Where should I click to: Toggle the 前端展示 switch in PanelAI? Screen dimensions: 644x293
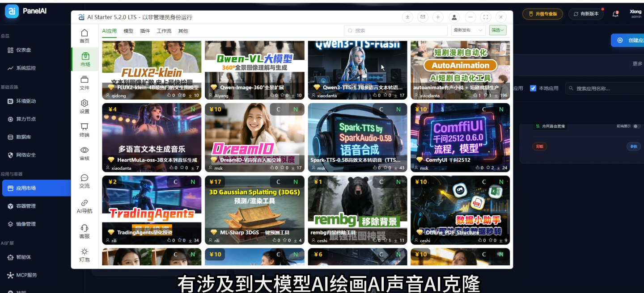(x=637, y=126)
